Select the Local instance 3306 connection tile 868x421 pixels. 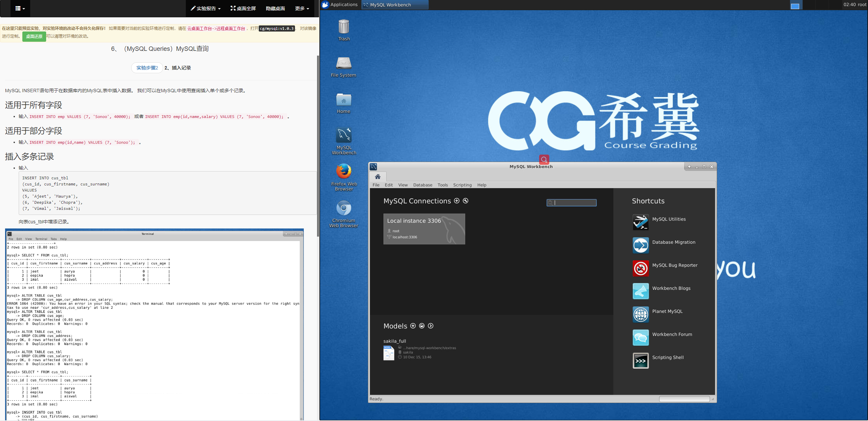coord(424,229)
